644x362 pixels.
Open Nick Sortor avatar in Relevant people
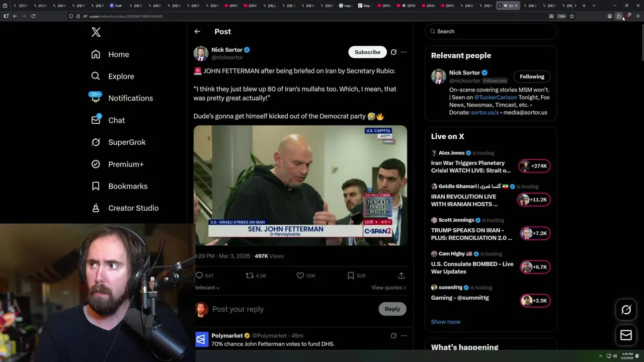click(439, 76)
